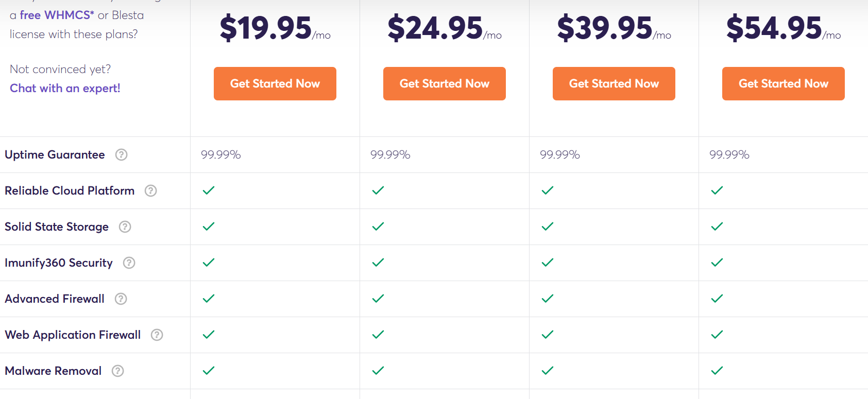The image size is (868, 399).
Task: Open the Chat with an expert link
Action: (64, 88)
